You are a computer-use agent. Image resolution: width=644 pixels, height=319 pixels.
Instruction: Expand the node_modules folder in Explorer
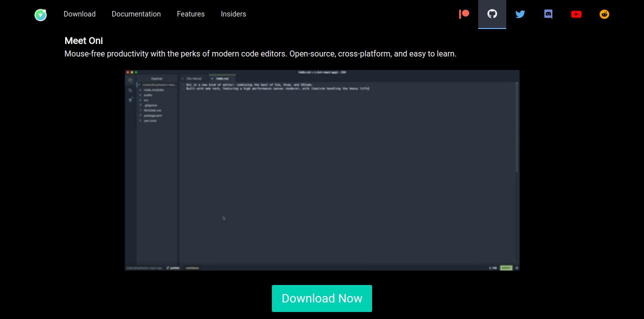point(153,90)
